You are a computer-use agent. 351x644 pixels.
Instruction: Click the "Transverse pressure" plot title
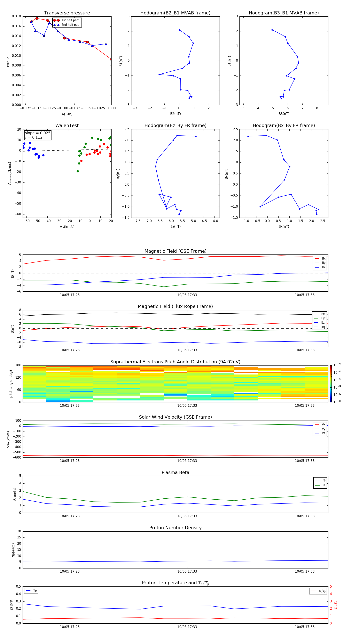click(x=67, y=13)
